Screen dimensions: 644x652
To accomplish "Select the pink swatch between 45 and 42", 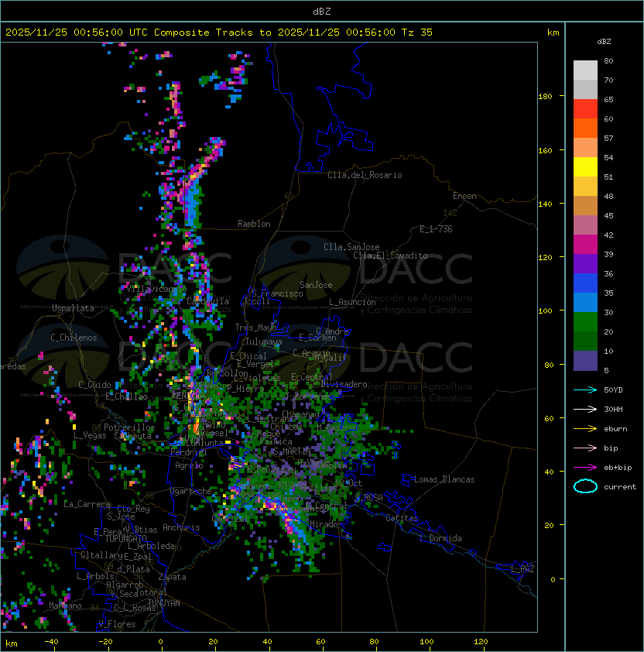I will tap(585, 225).
